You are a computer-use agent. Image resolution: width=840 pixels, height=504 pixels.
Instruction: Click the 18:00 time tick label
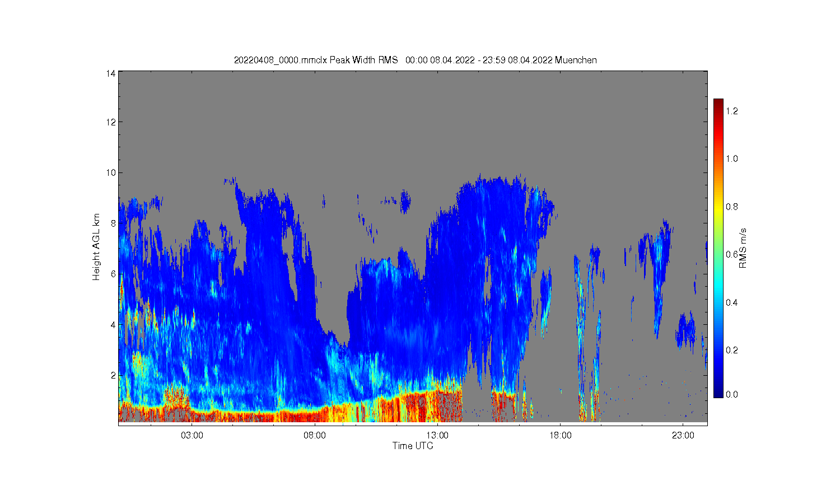tap(560, 435)
